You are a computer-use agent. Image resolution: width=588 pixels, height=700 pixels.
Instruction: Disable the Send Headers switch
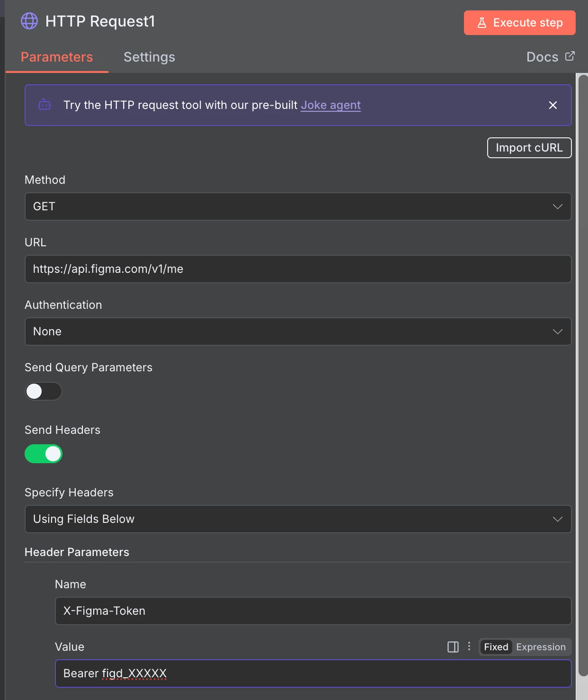44,454
